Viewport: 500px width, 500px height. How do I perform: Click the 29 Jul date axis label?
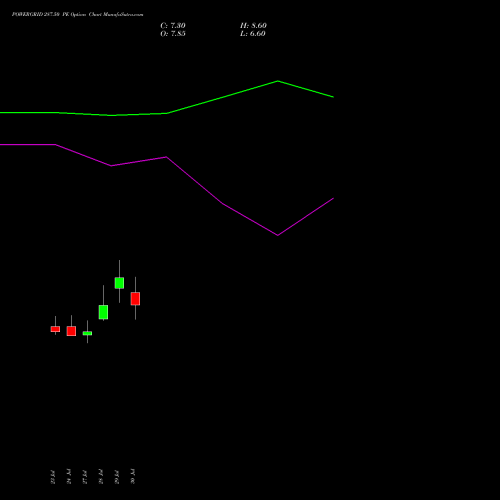click(117, 477)
